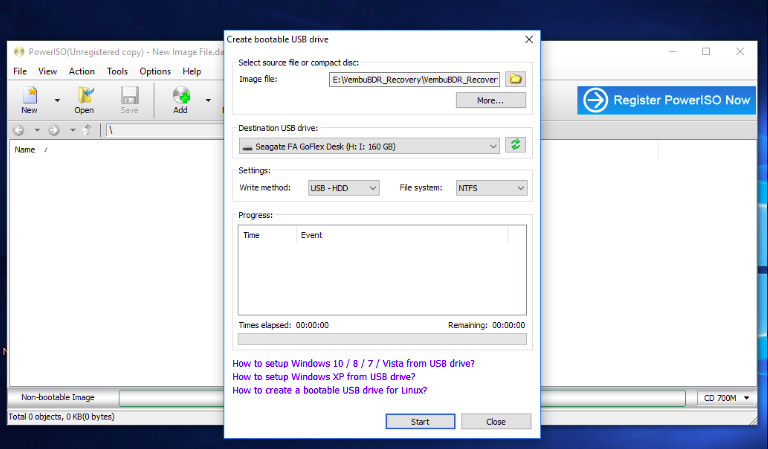
Task: Expand the Add button dropdown arrow
Action: point(208,100)
